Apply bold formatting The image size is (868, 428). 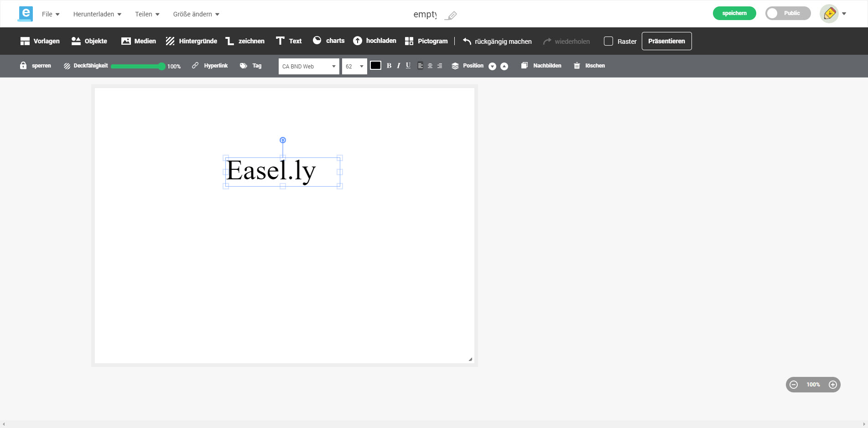coord(389,66)
